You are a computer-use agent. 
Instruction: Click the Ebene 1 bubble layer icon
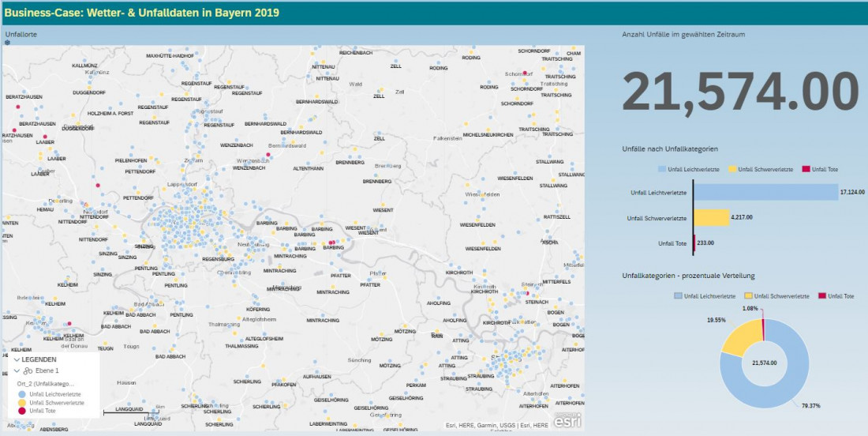[28, 370]
